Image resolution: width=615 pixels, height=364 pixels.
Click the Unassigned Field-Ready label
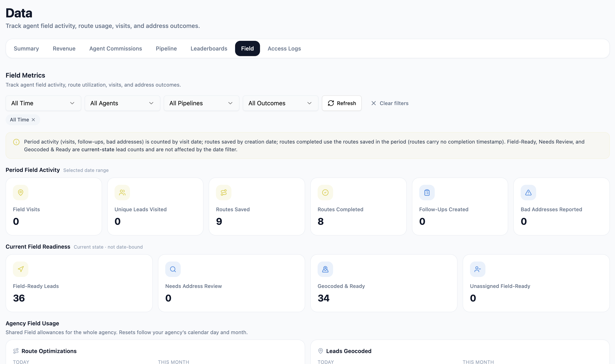[500, 286]
